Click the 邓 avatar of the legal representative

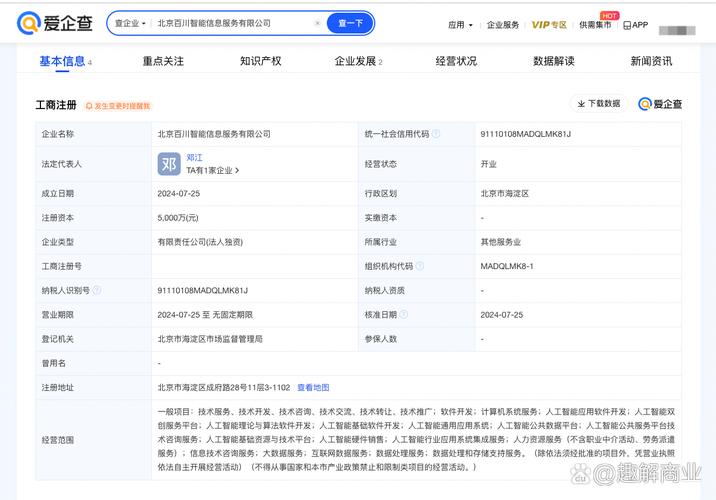(x=169, y=164)
